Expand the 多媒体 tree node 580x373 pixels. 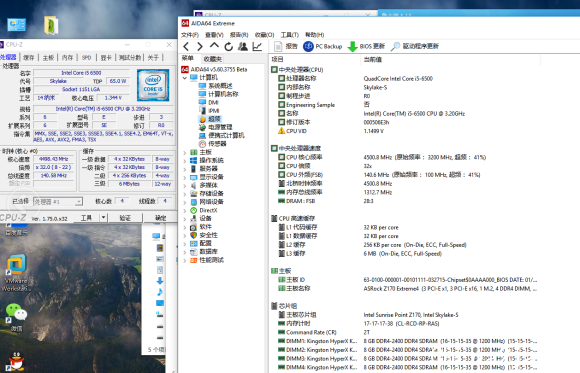click(185, 185)
